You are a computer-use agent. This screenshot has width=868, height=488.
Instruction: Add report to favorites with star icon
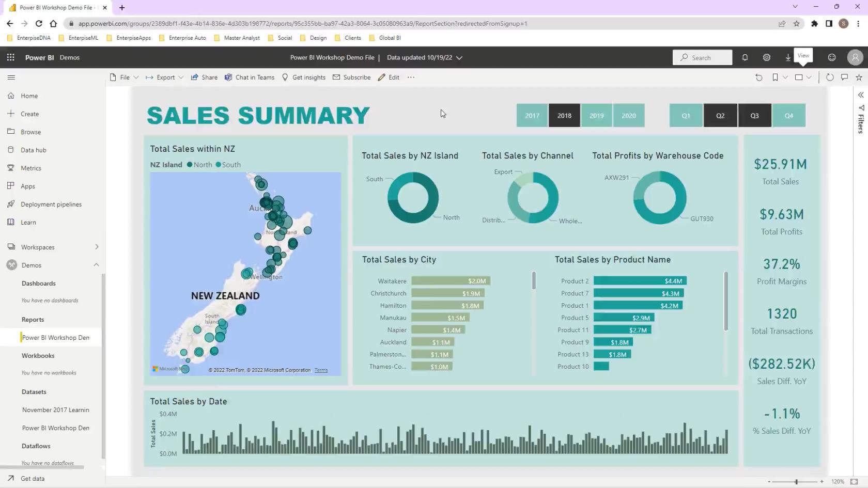tap(859, 77)
